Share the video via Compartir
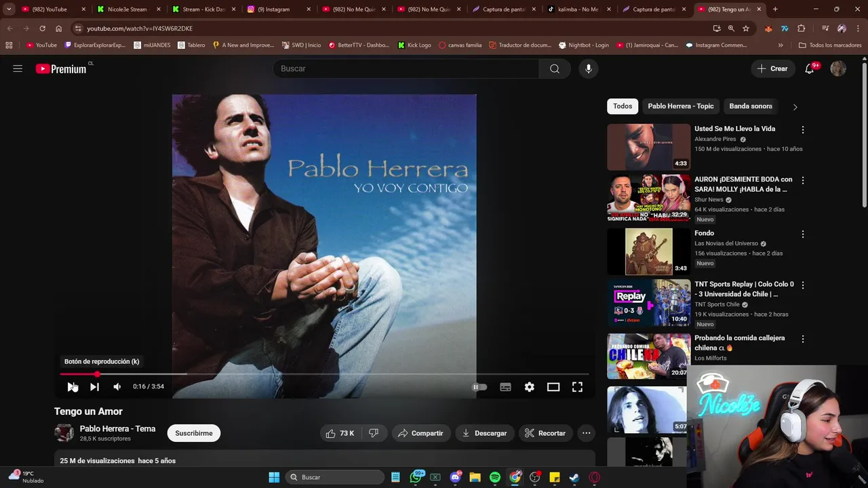This screenshot has height=488, width=868. (x=420, y=433)
